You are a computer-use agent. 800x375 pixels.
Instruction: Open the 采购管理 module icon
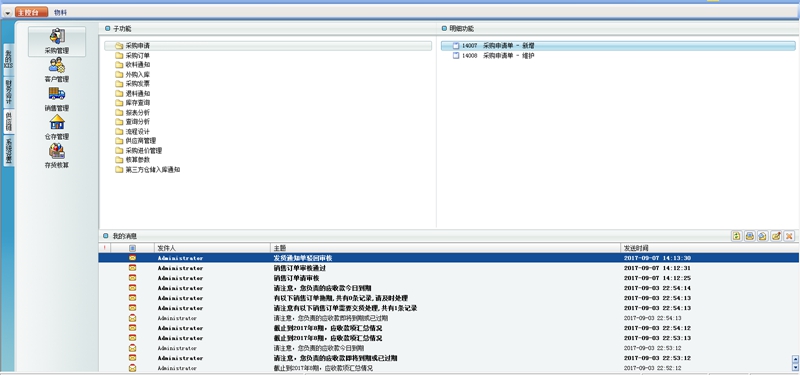click(x=57, y=41)
